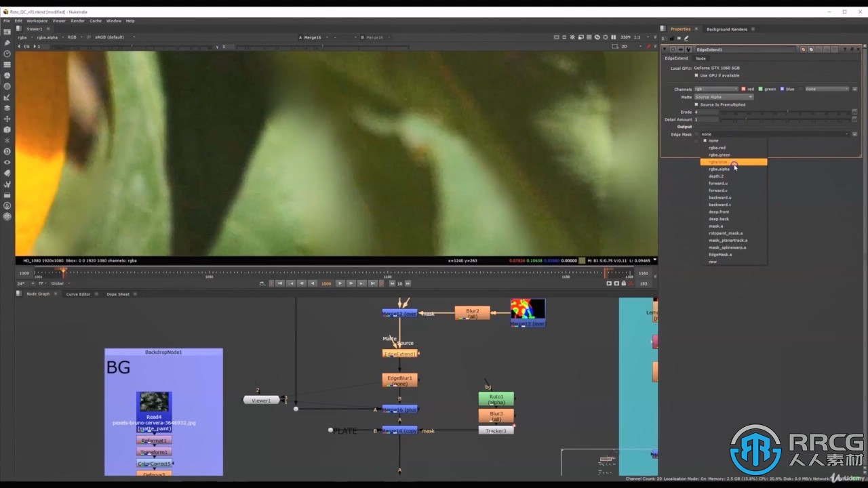Open the extra channel none dropdown
868x488 pixels.
coord(827,89)
